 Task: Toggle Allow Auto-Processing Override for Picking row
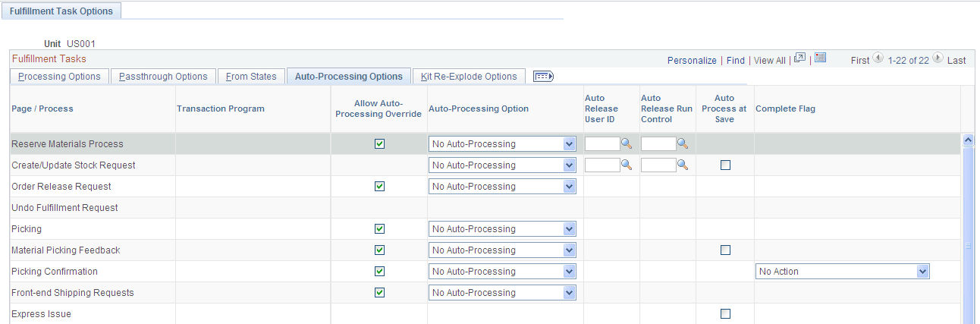point(380,228)
